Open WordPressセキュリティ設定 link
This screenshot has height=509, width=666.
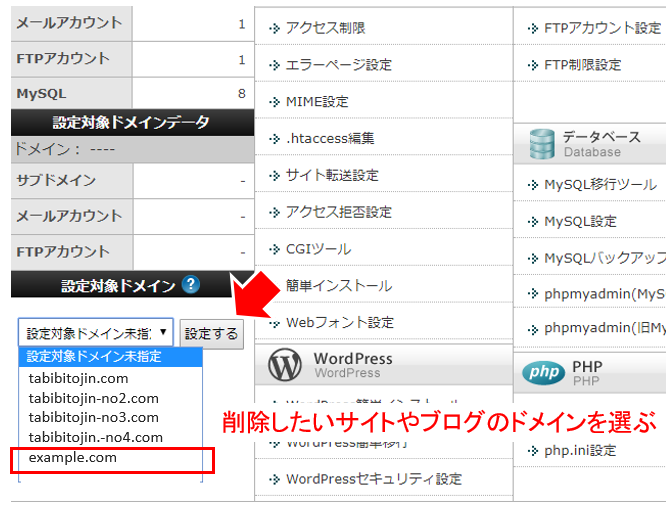coord(373,479)
